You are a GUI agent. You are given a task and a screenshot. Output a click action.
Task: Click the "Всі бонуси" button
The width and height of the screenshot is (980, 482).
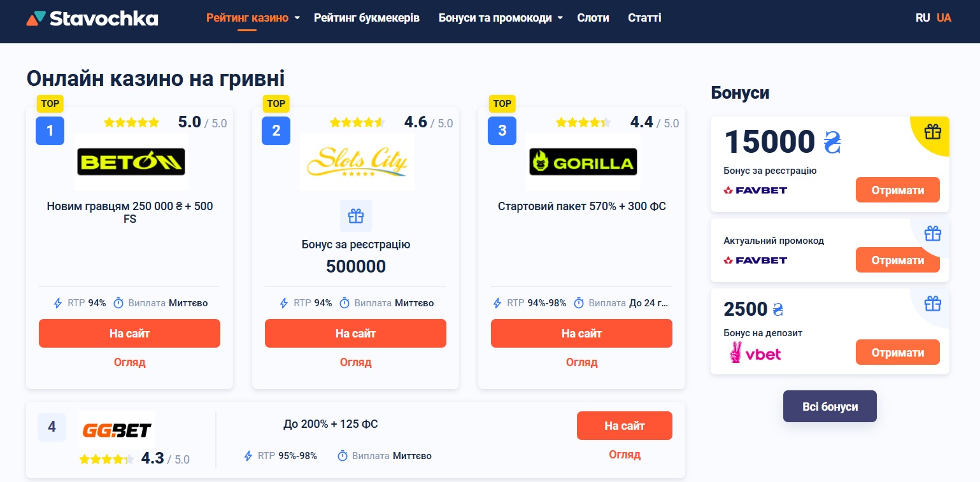[x=830, y=406]
